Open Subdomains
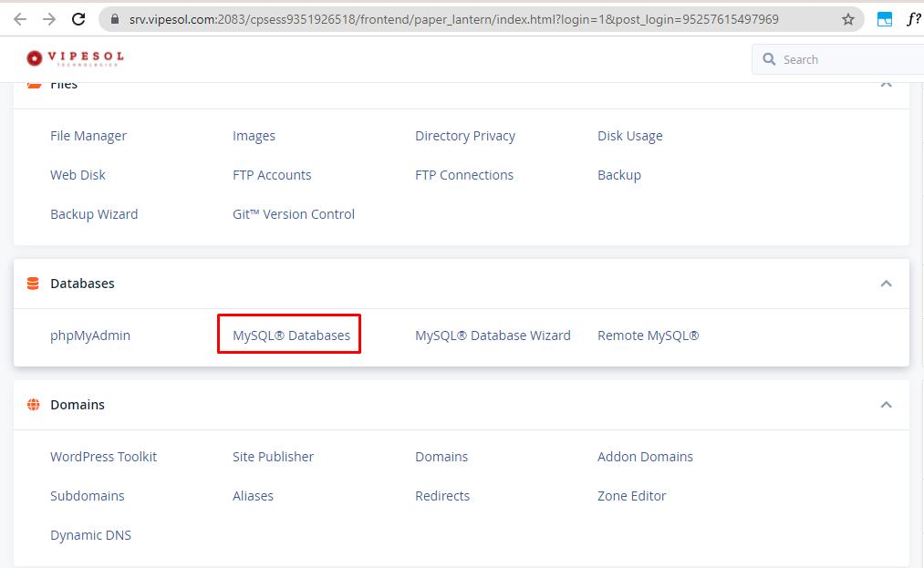 [88, 496]
